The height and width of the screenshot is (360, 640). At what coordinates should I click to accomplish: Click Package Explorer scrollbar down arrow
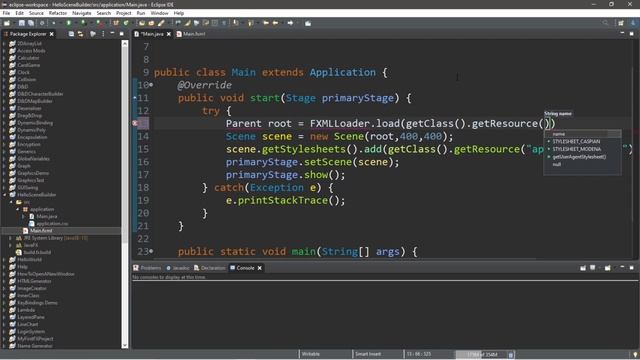[x=125, y=345]
